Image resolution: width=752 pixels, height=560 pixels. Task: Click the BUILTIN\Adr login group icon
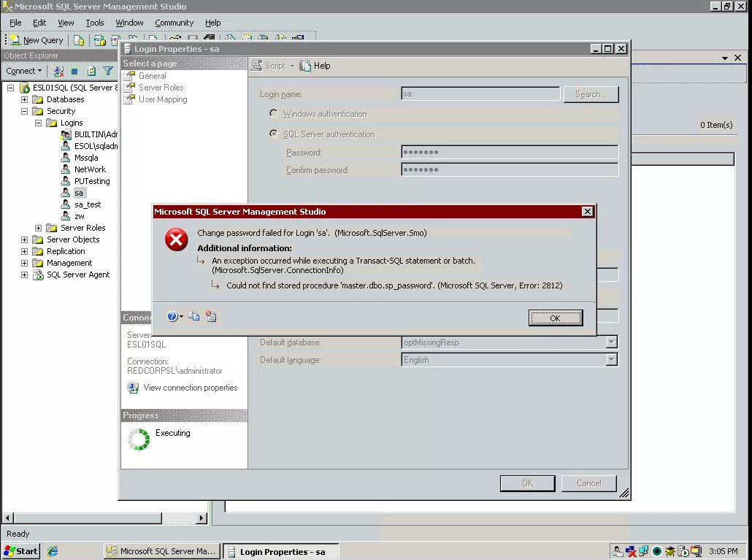[x=66, y=134]
